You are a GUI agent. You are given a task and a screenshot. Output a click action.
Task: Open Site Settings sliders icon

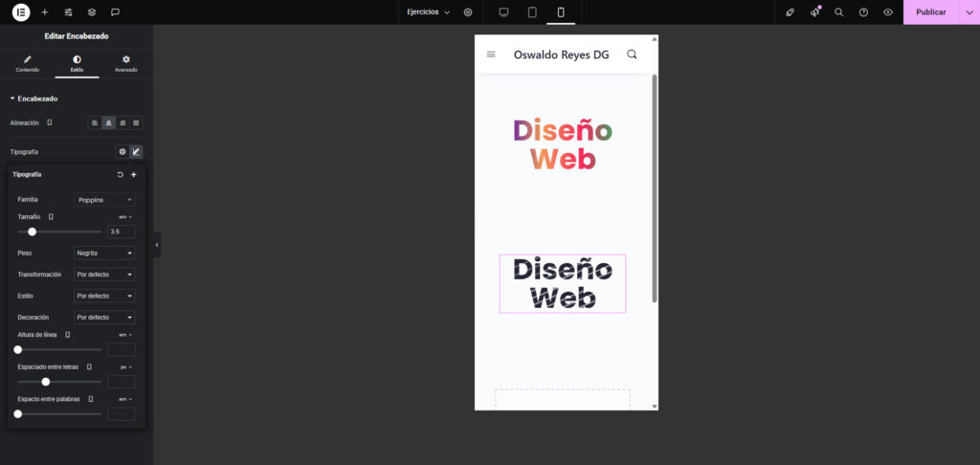point(68,12)
